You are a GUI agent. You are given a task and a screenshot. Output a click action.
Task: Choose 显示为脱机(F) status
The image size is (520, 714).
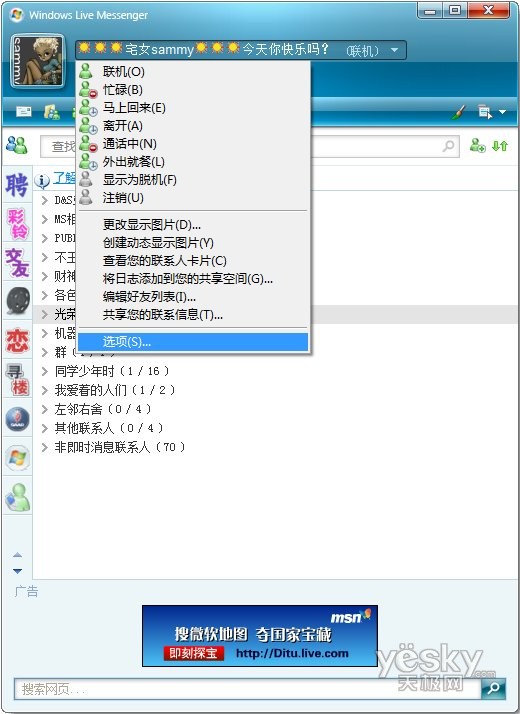[193, 179]
